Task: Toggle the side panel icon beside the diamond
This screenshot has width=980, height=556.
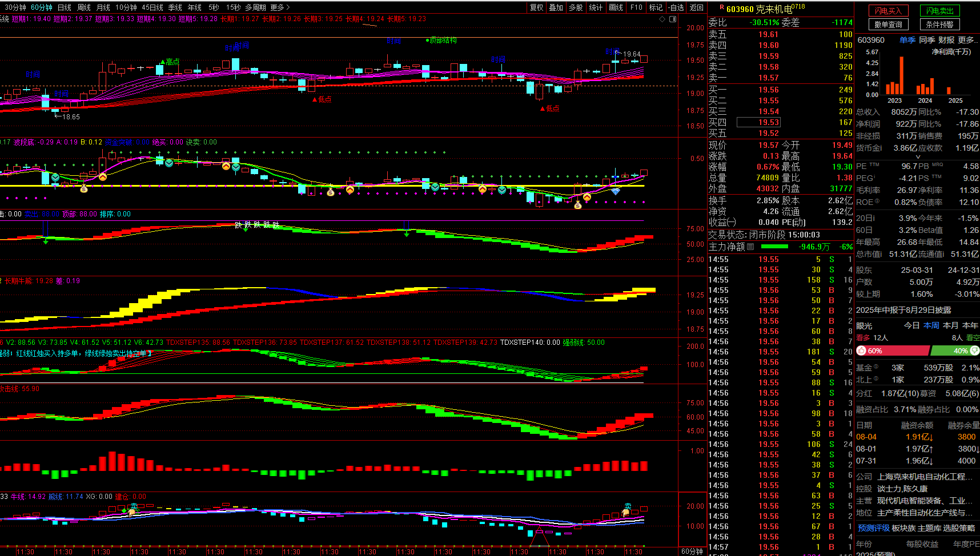Action: (673, 19)
